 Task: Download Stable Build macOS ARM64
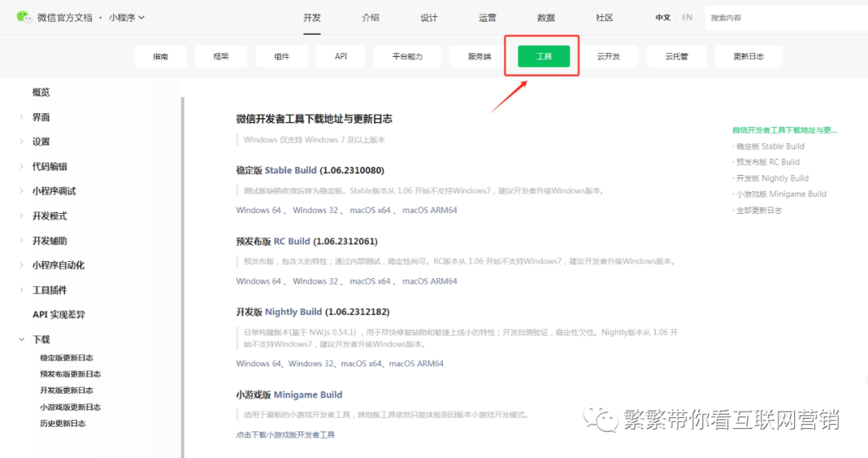tap(429, 211)
